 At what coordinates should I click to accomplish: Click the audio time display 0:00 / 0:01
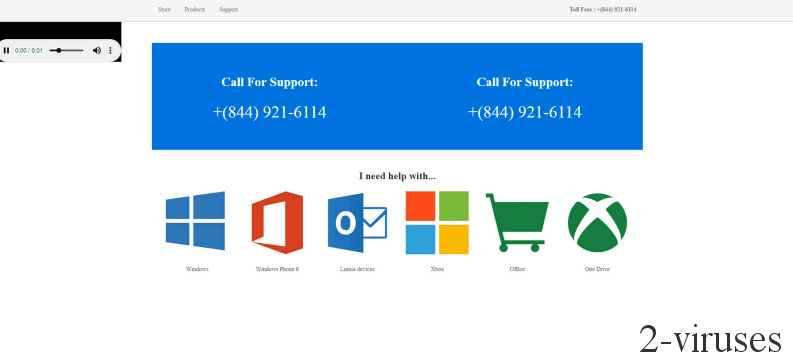[29, 51]
